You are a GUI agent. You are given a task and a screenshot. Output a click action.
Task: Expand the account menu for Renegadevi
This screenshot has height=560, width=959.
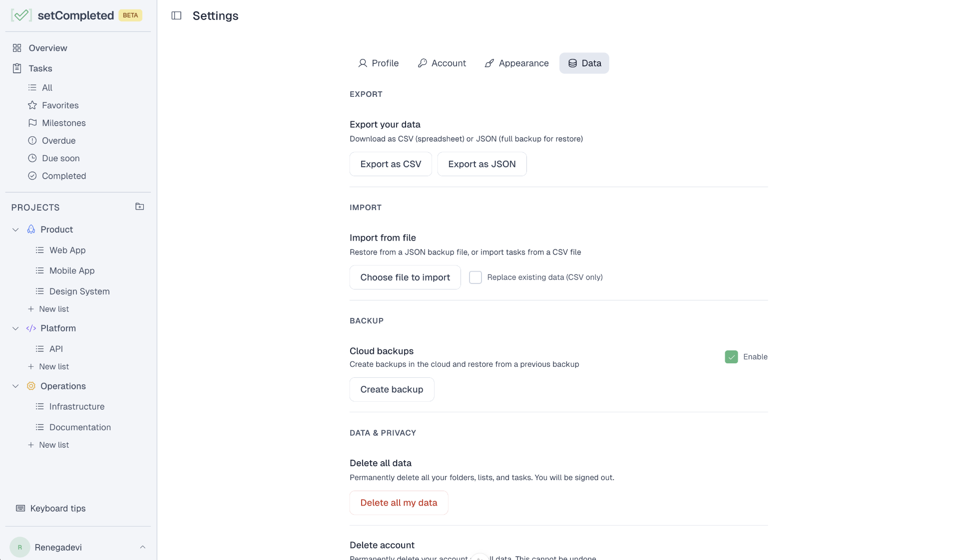143,547
